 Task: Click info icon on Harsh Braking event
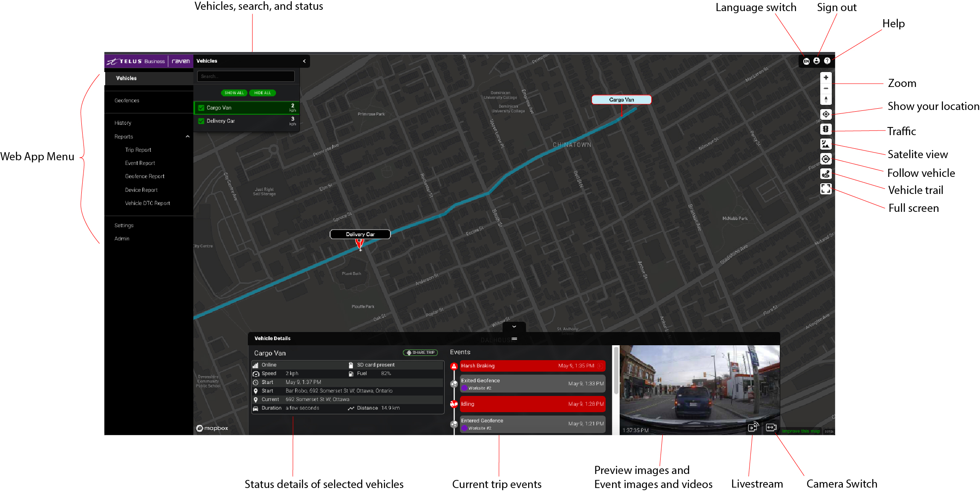(600, 366)
